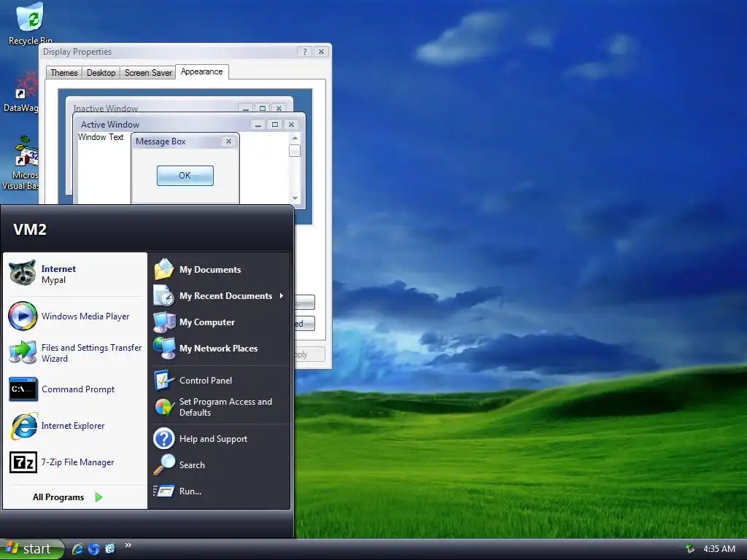The image size is (747, 560).
Task: Open My Documents folder
Action: click(x=219, y=270)
